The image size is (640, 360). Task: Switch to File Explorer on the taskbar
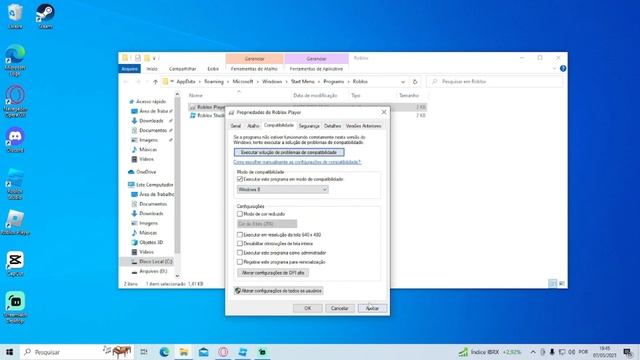point(184,352)
